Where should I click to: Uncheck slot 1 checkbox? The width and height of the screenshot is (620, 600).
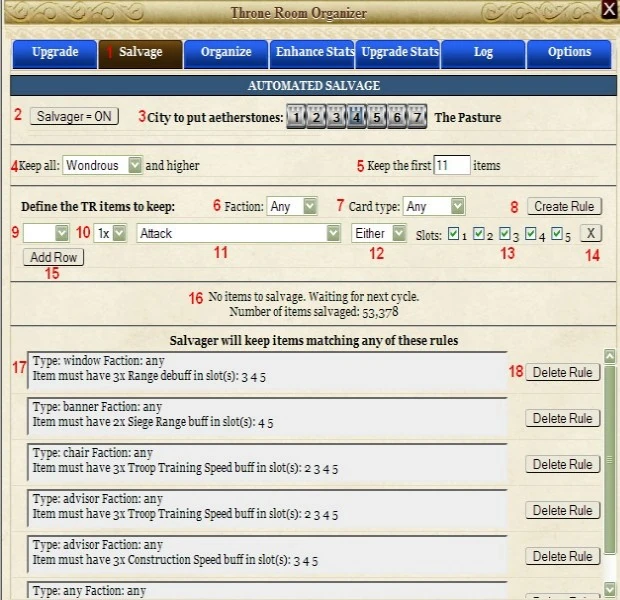click(453, 234)
